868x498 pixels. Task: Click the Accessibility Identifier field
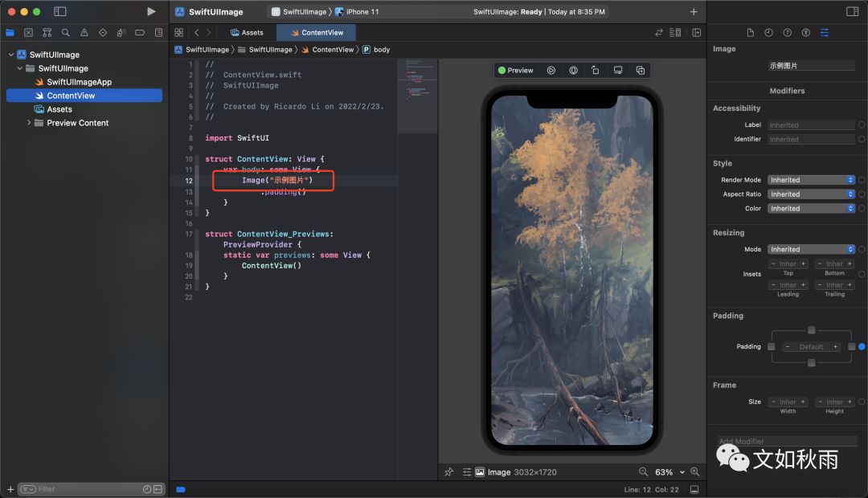811,140
